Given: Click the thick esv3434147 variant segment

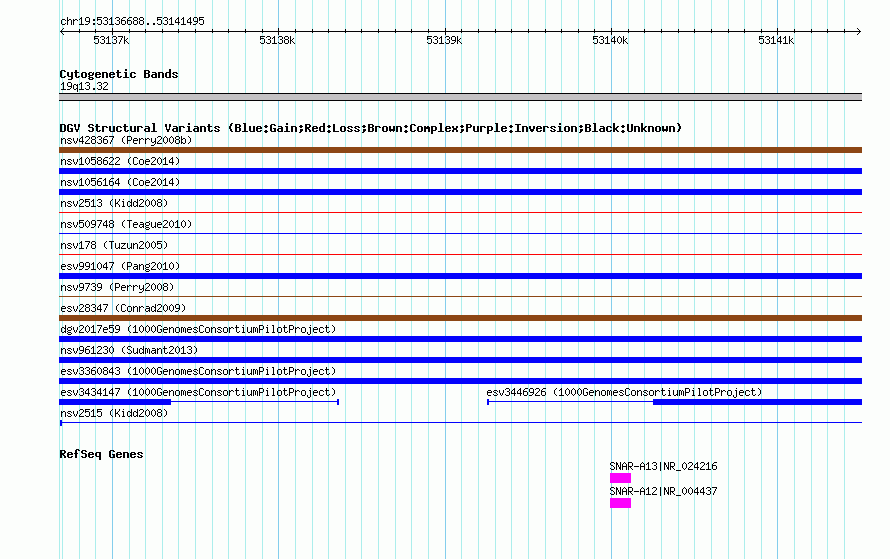Looking at the screenshot, I should pyautogui.click(x=115, y=402).
